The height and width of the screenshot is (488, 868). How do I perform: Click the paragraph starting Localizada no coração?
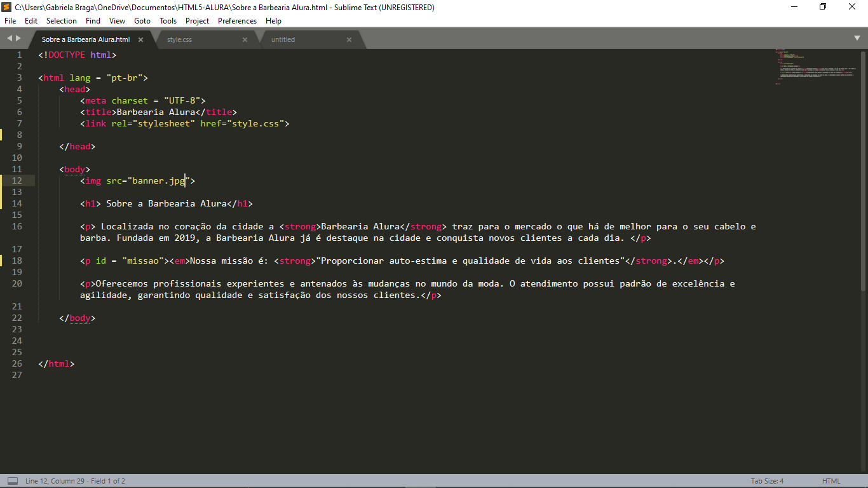coord(418,232)
